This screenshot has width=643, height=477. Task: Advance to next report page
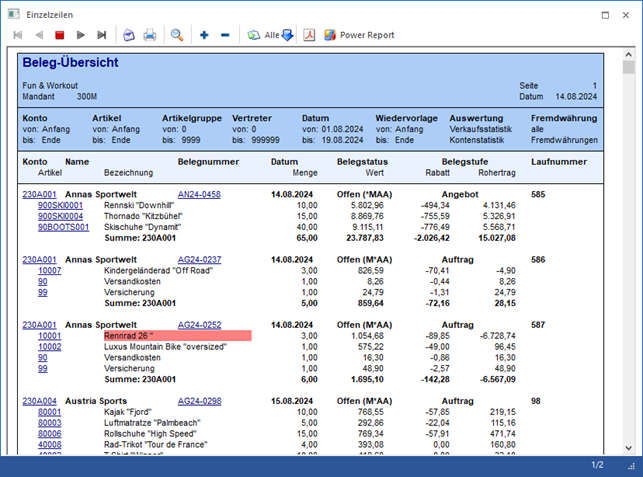(81, 35)
